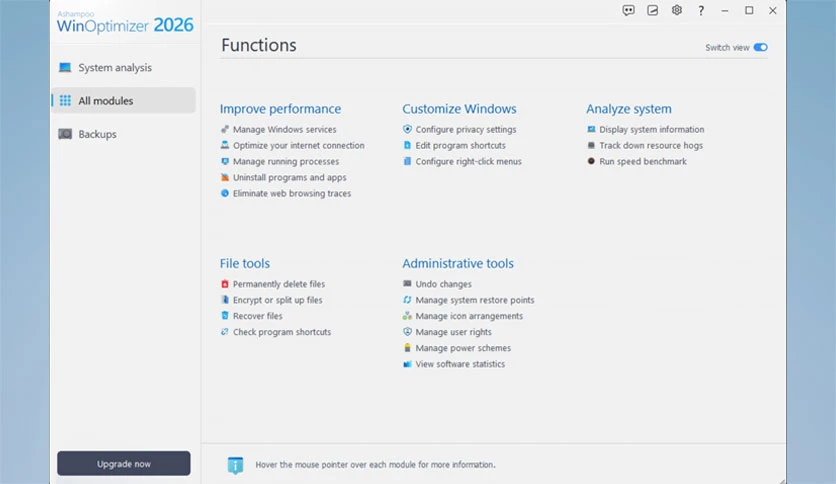Launch Track down resource hogs
Viewport: 836px width, 484px height.
coord(651,146)
